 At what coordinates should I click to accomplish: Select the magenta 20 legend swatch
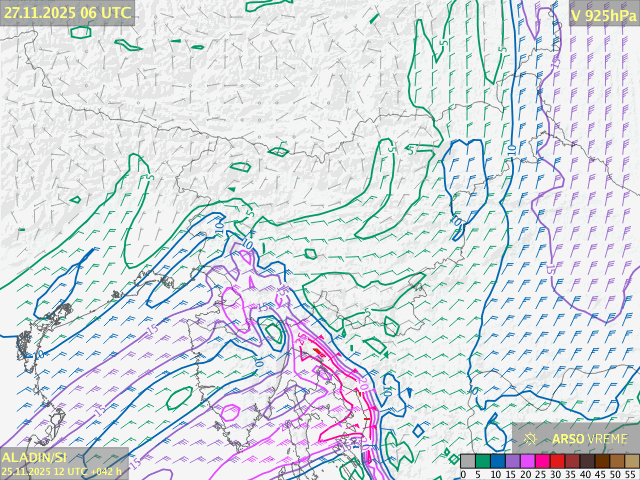coord(526,460)
